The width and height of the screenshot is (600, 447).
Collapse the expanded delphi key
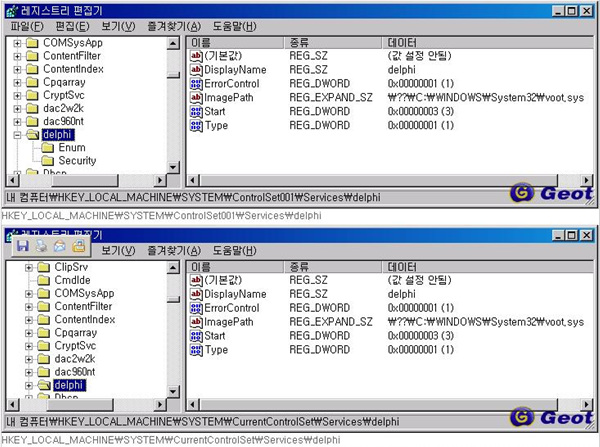pos(17,133)
